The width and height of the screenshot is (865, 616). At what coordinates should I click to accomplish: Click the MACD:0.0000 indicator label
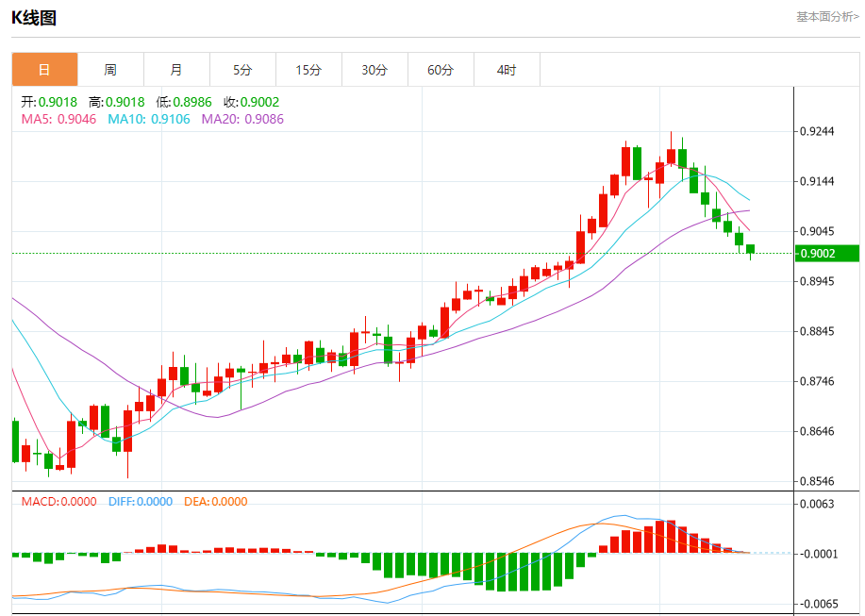pos(59,502)
